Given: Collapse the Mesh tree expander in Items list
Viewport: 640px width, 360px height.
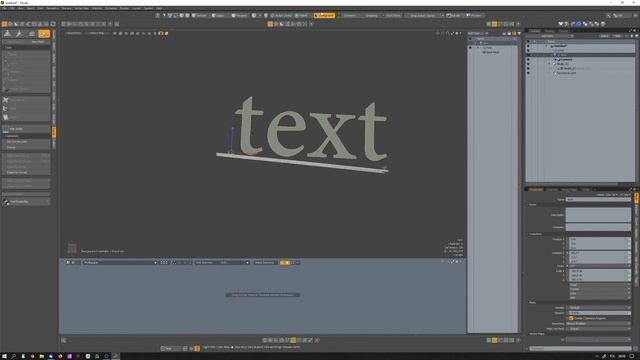Looking at the screenshot, I should click(x=549, y=64).
